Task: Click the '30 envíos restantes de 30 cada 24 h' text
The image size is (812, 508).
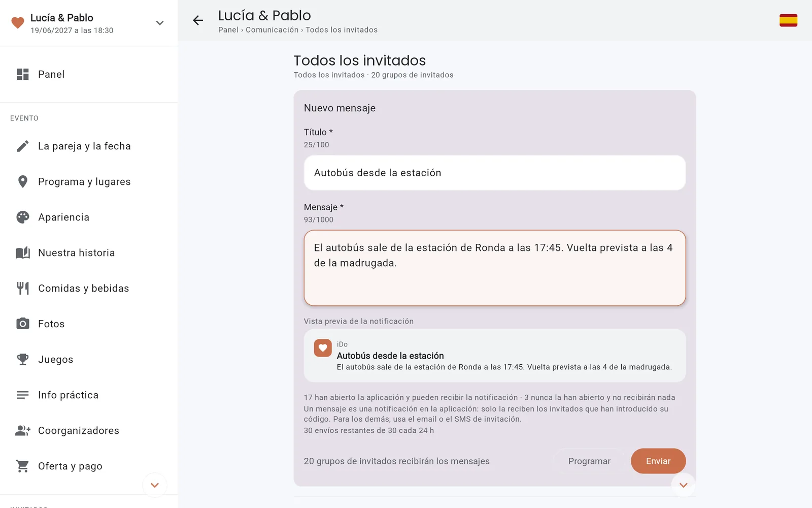Action: pos(369,430)
